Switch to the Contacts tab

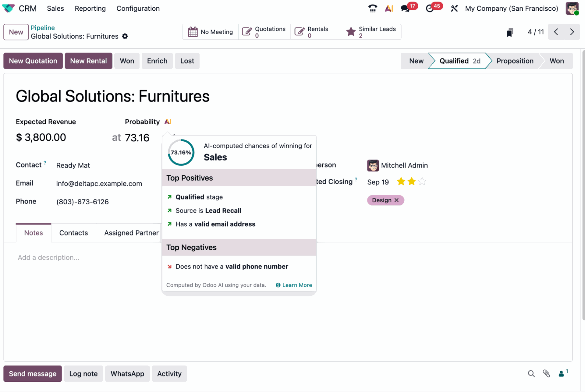73,233
